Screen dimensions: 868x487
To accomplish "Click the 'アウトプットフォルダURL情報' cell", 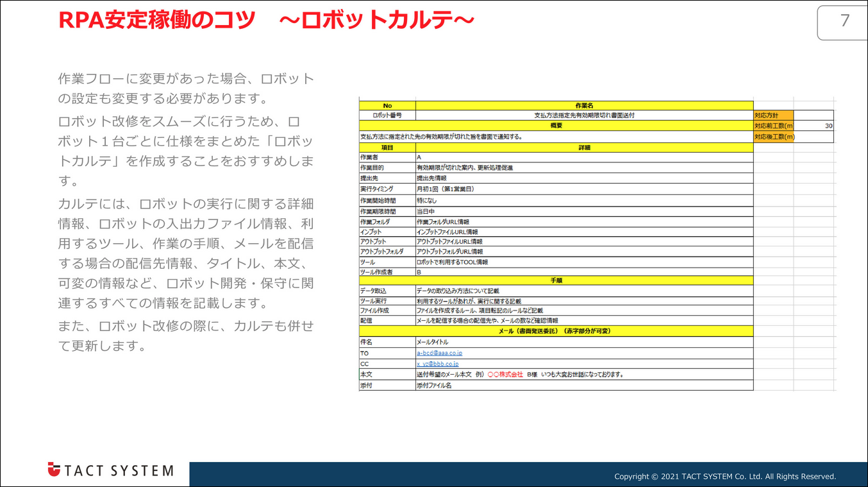I will [x=585, y=252].
